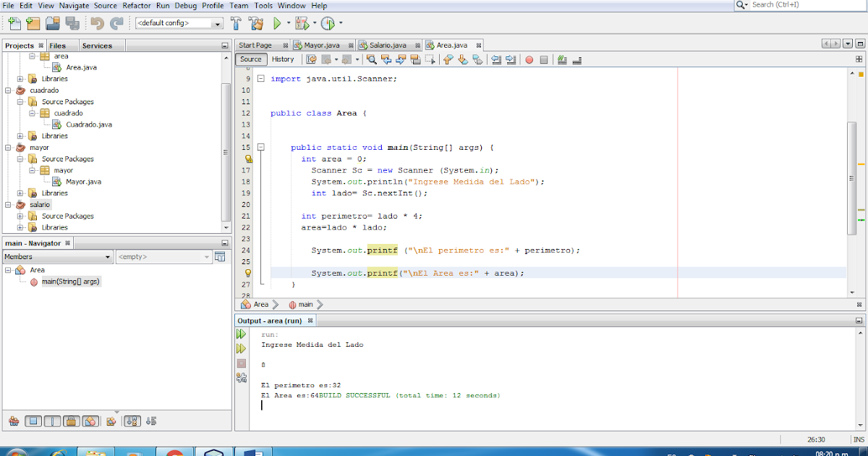Clean and Build the project
The height and width of the screenshot is (456, 868).
click(257, 22)
